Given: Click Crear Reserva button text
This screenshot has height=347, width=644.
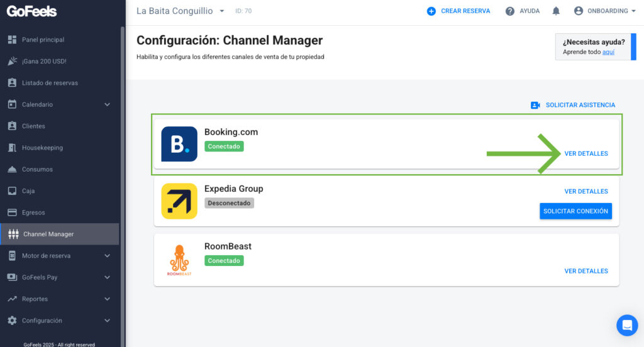Looking at the screenshot, I should 465,11.
